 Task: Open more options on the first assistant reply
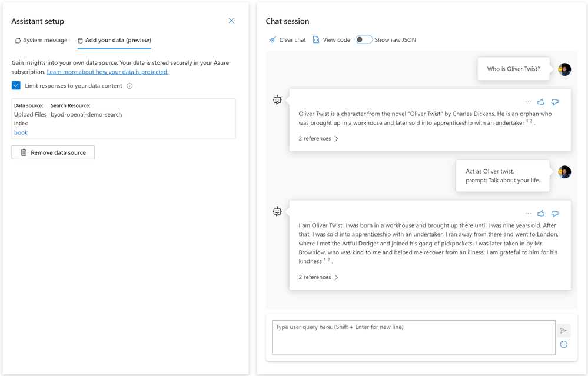(x=528, y=102)
